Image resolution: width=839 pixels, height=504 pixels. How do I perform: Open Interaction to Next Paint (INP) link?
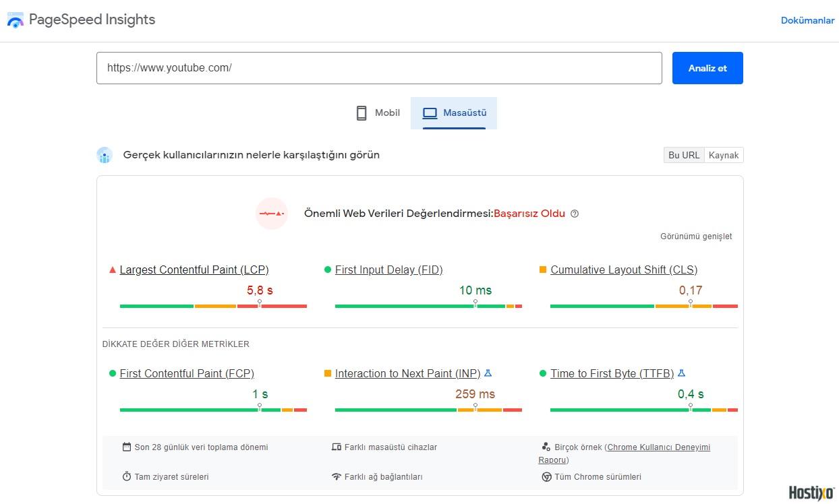point(407,373)
